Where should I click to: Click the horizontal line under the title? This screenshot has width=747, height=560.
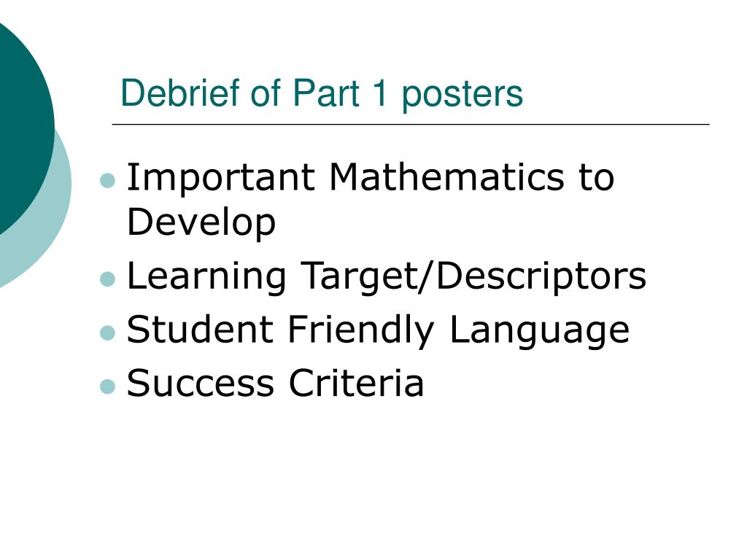tap(411, 124)
